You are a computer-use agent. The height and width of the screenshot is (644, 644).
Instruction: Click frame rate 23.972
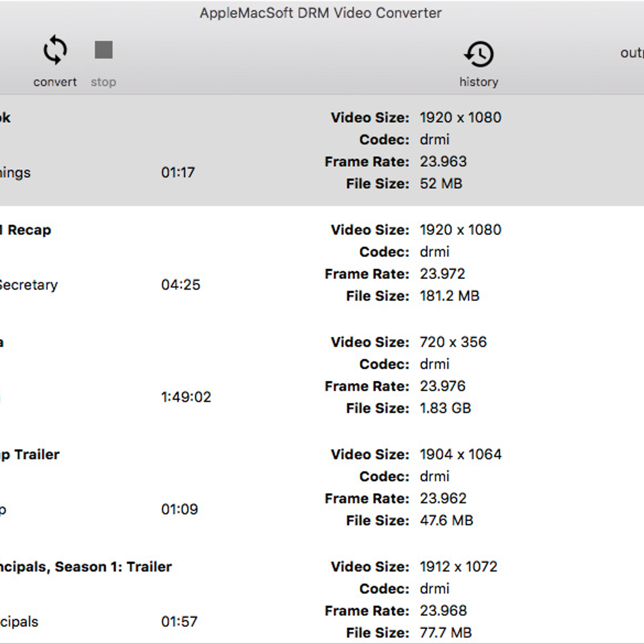[442, 274]
